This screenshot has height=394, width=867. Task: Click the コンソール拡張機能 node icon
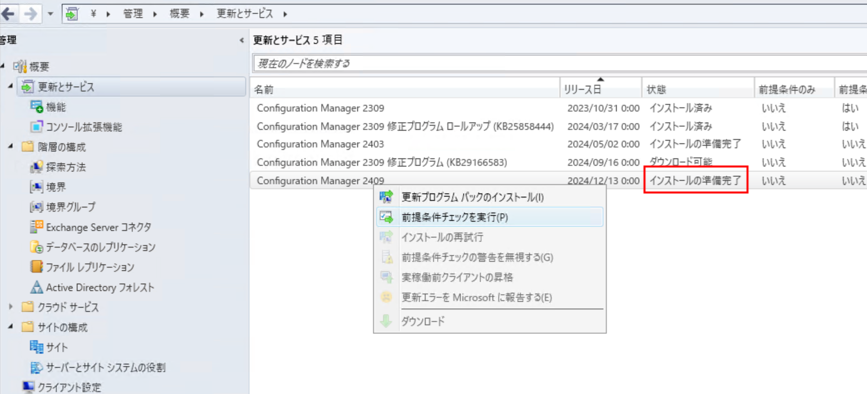pos(36,127)
